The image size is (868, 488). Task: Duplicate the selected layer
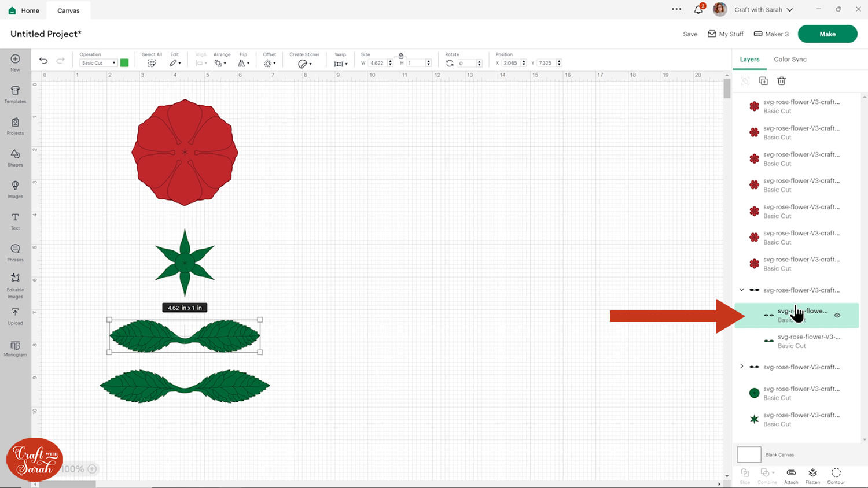(763, 81)
